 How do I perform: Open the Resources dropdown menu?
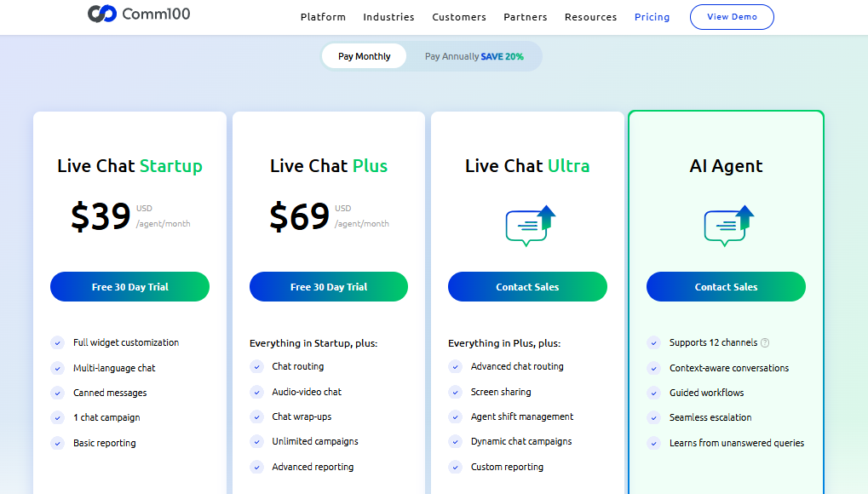[590, 16]
